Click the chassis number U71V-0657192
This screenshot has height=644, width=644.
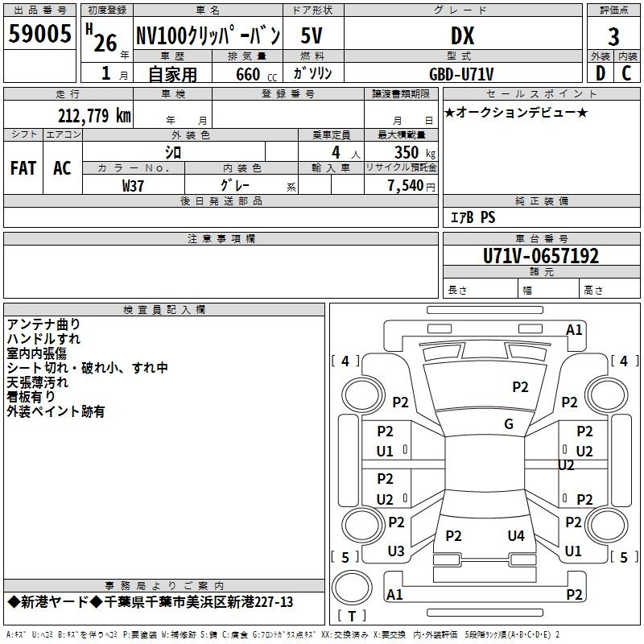pyautogui.click(x=541, y=256)
